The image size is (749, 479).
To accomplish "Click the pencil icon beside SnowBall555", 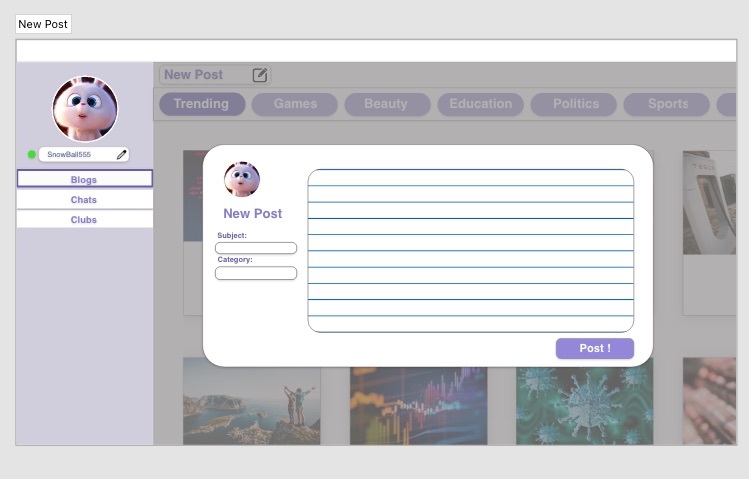I will [x=122, y=154].
